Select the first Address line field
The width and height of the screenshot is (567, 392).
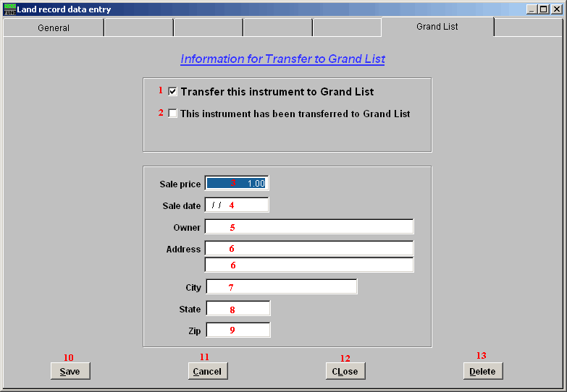309,249
